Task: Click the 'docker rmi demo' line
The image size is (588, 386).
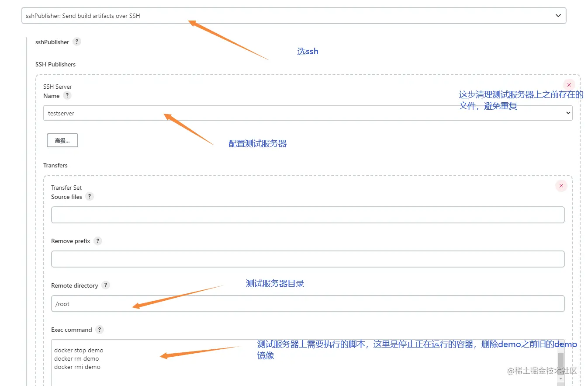Action: [77, 367]
